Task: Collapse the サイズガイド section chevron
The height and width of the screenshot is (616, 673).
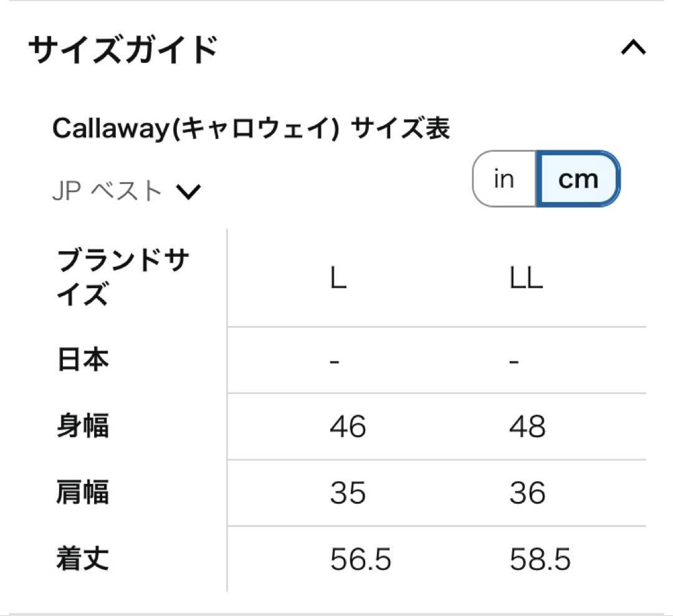Action: [633, 48]
